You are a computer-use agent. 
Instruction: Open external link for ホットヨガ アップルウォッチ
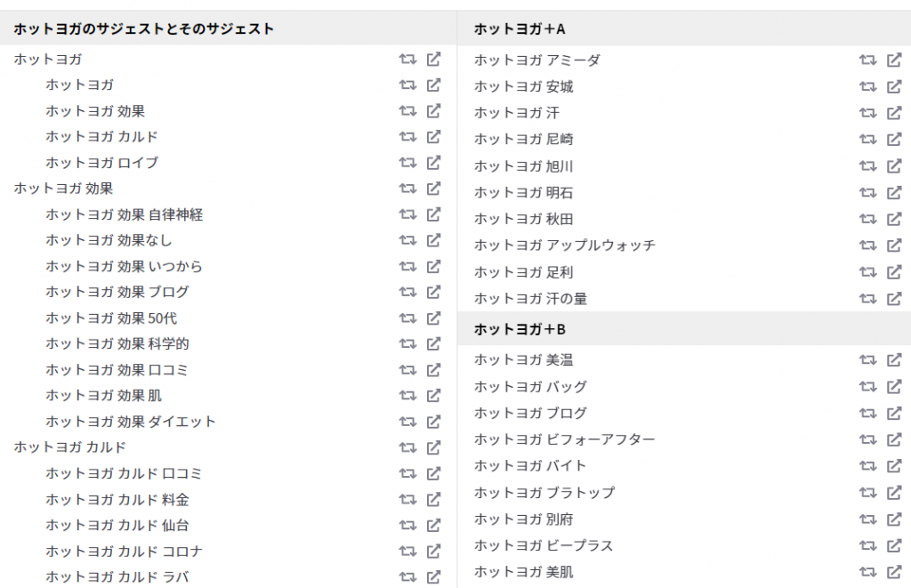click(x=894, y=246)
